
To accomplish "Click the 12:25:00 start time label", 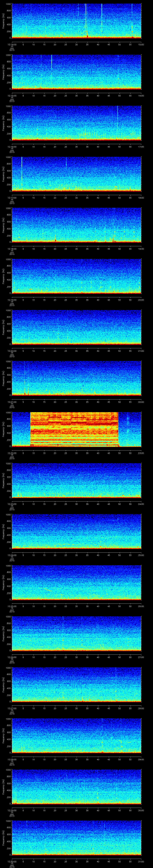I will pos(12,606).
